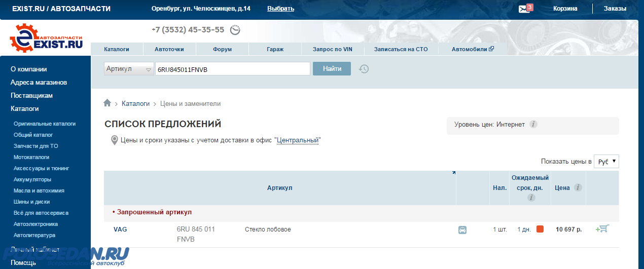Open the messages envelope icon

(x=524, y=9)
